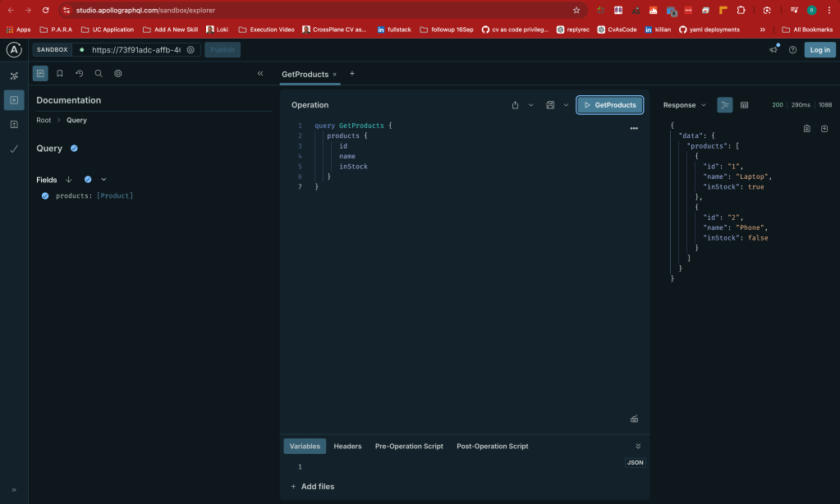Open the browser extensions puzzle icon
The image size is (840, 504).
(x=741, y=10)
